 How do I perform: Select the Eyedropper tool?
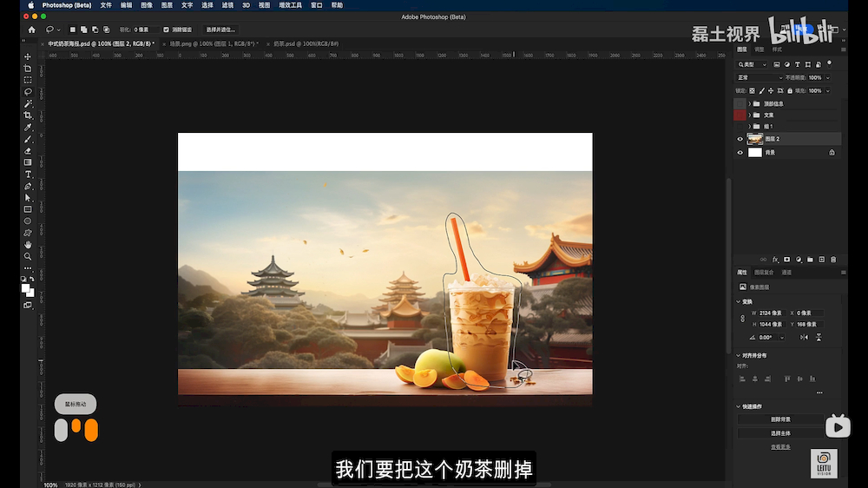(28, 127)
